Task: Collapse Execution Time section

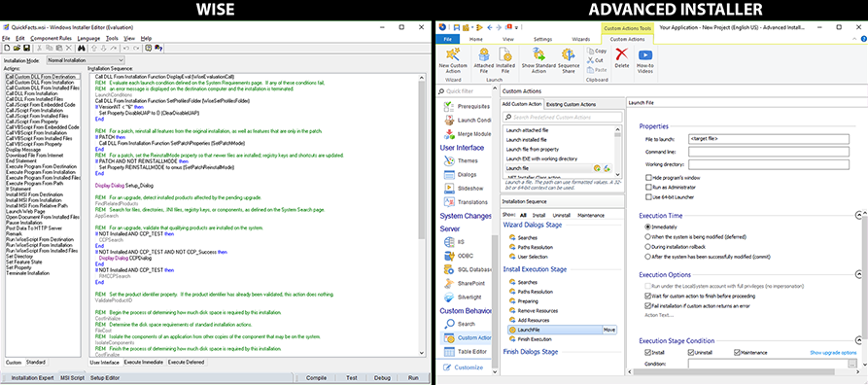Action: [858, 215]
